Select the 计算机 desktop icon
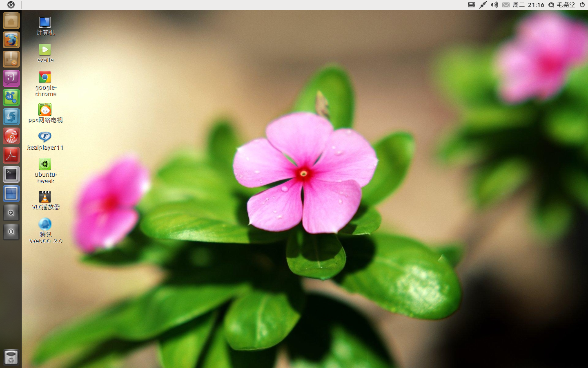The image size is (588, 368). tap(45, 26)
